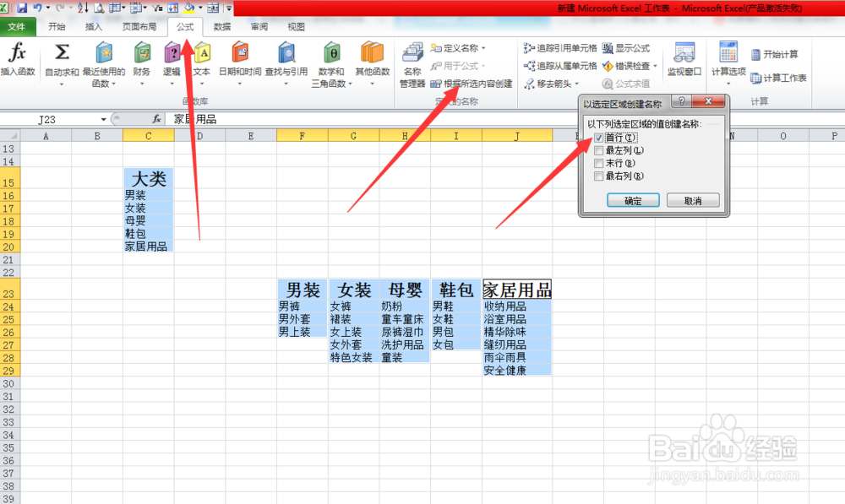Select cell containing 安全健康
845x504 pixels.
517,371
